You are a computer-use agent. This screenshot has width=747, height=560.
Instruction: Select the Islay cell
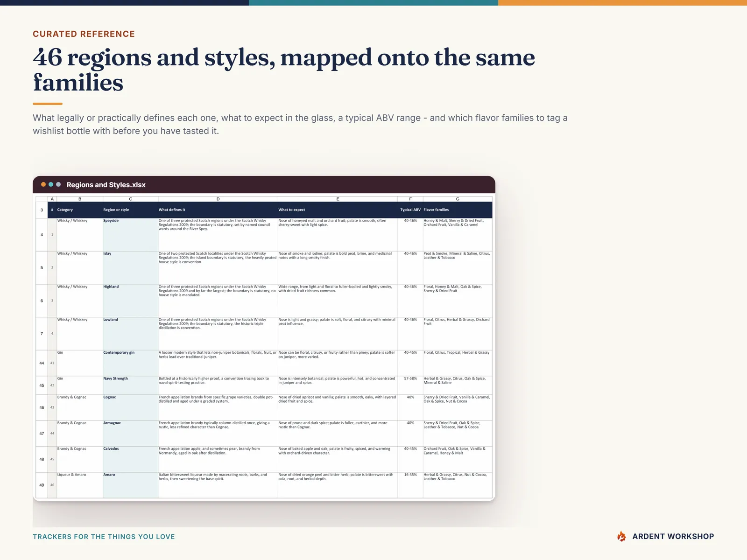coord(130,268)
